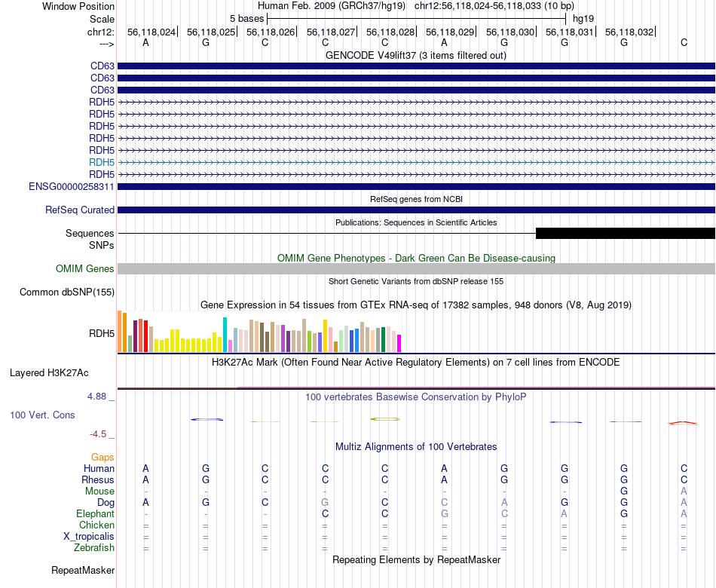
Task: Click the 5 bases scale bar label
Action: tap(246, 19)
